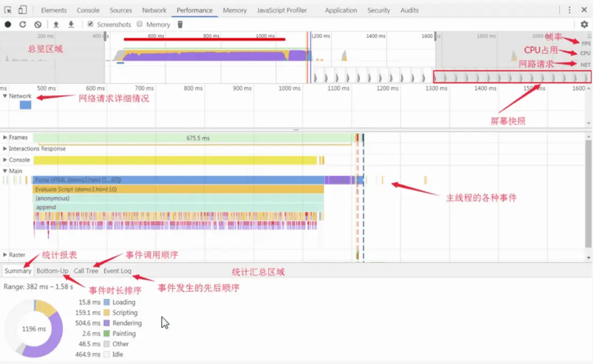Collect garbage with the trash icon
593x364 pixels.
coord(180,24)
